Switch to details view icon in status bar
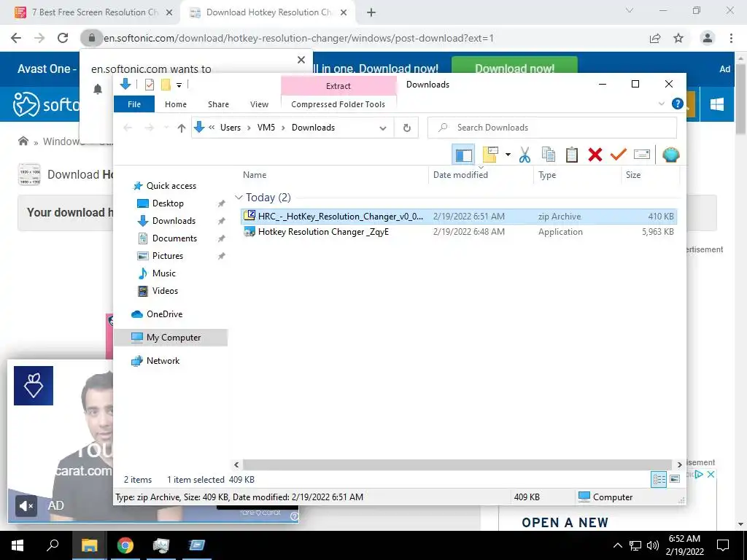The height and width of the screenshot is (560, 747). [x=659, y=480]
